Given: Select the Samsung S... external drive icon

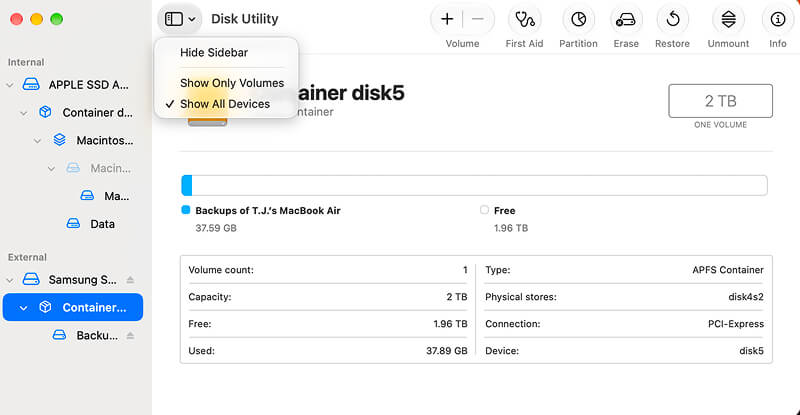Looking at the screenshot, I should pyautogui.click(x=31, y=279).
